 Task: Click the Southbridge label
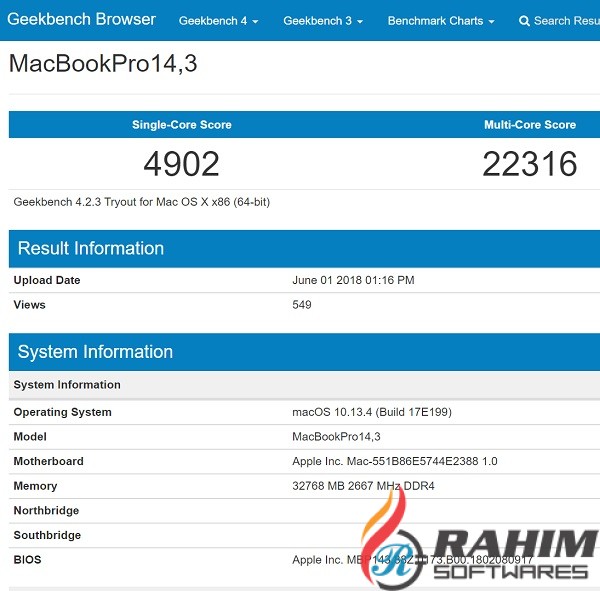[47, 535]
